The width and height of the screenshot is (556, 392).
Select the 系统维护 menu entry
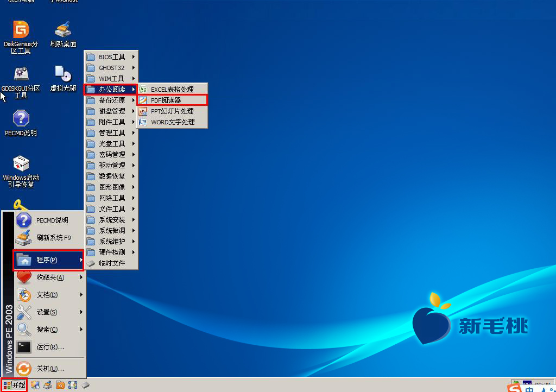(111, 242)
